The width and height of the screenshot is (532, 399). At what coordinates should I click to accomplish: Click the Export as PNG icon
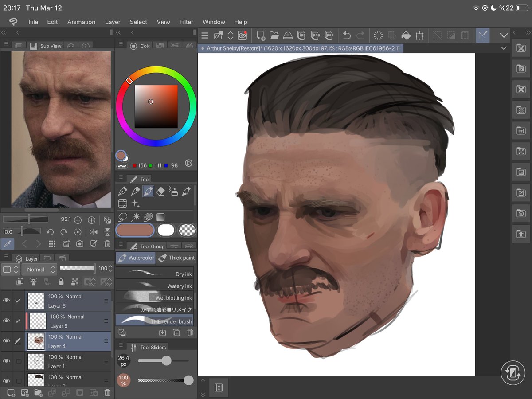pyautogui.click(x=316, y=35)
